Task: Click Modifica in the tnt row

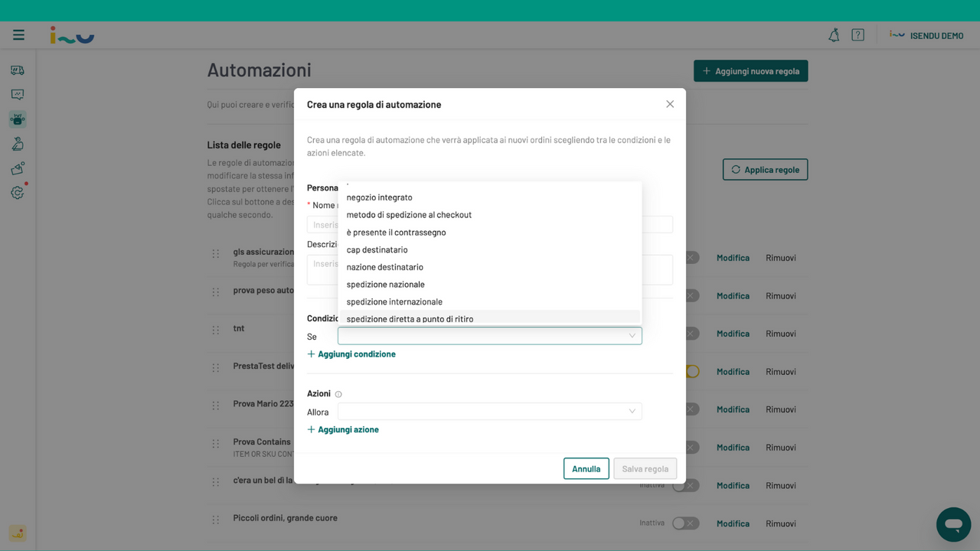Action: 733,334
